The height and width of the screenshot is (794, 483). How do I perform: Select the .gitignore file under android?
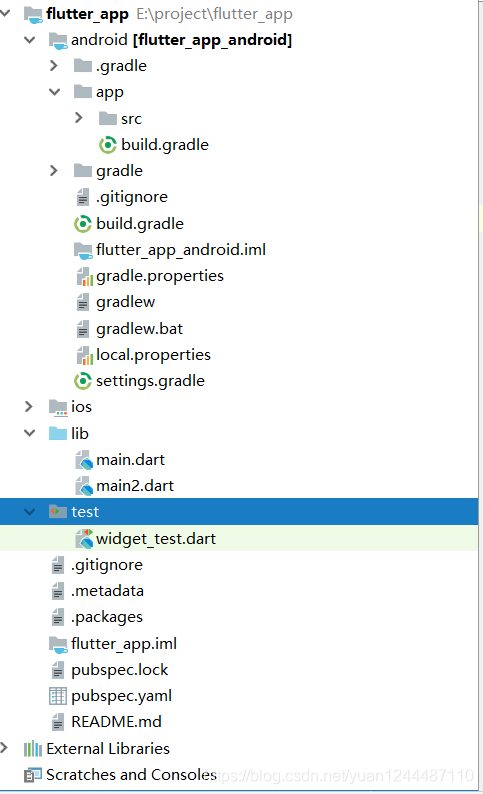tap(132, 197)
